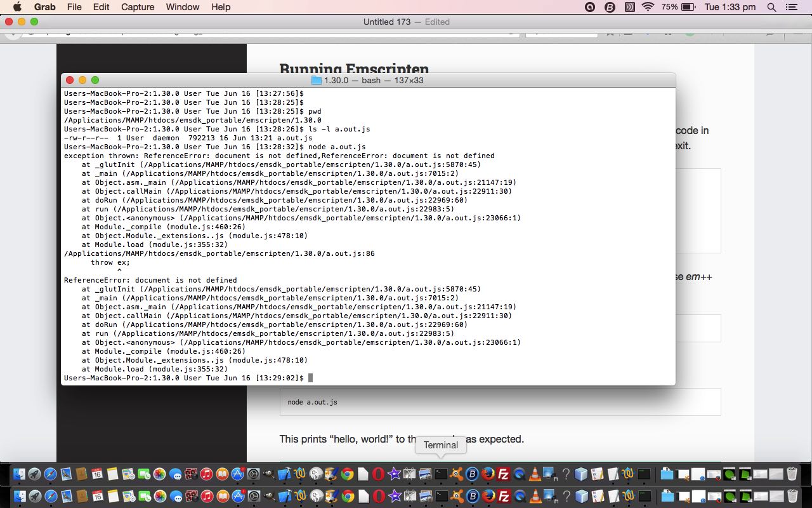The image size is (812, 508).
Task: Click the 'throw ex;' line in Terminal
Action: [x=110, y=262]
